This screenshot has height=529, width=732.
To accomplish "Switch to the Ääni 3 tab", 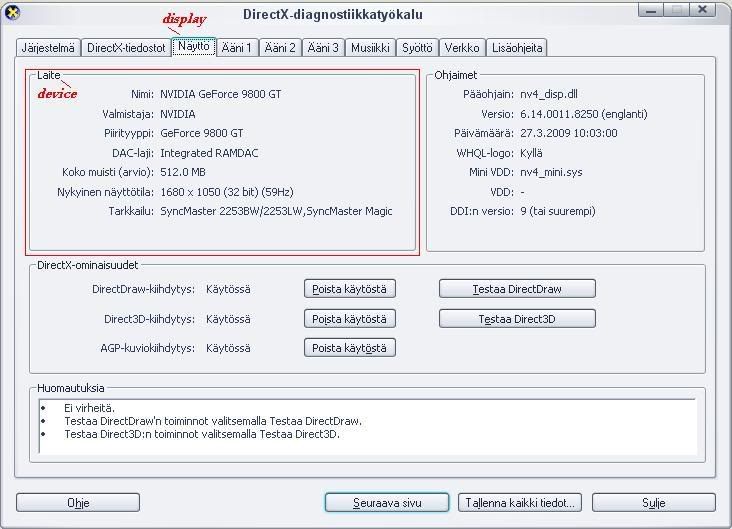I will point(323,48).
